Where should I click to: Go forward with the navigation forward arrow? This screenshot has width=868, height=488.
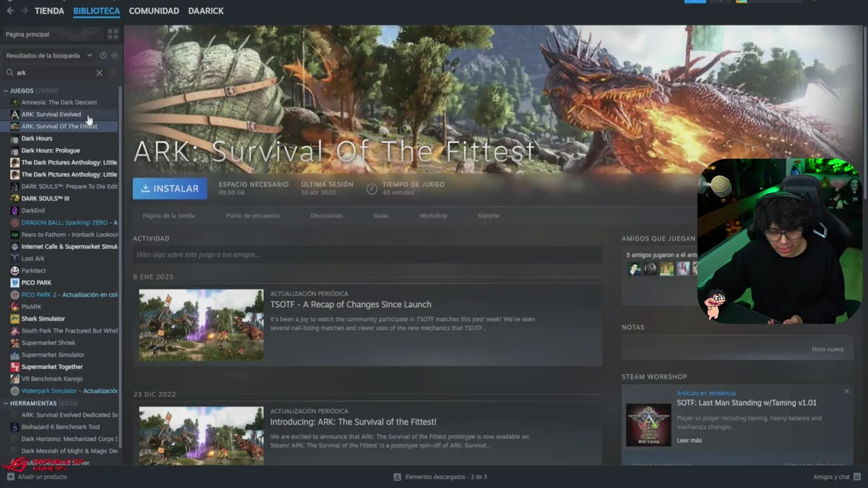point(24,11)
